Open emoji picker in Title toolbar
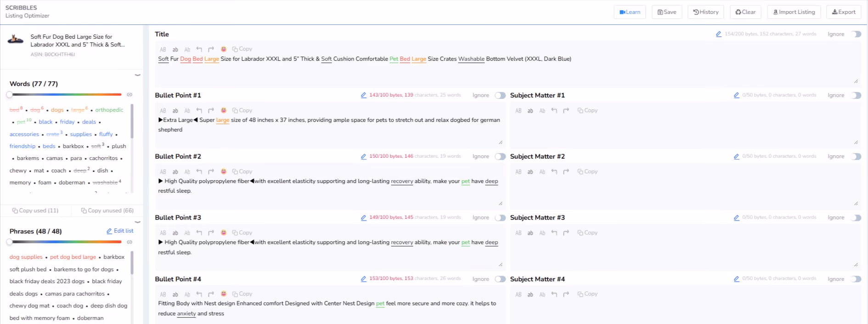868x324 pixels. tap(224, 49)
